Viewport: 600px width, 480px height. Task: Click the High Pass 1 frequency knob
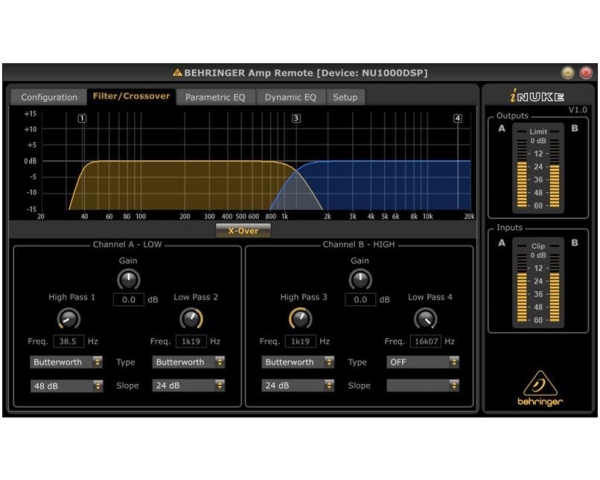click(x=69, y=319)
